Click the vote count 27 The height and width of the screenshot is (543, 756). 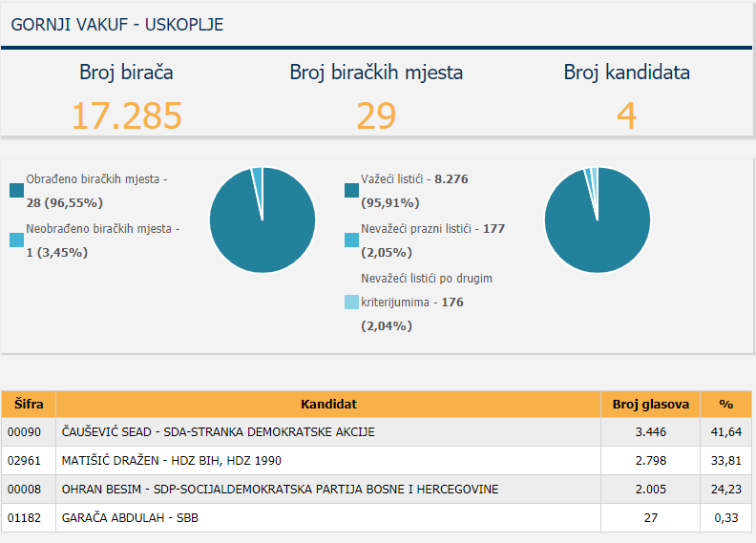point(650,518)
